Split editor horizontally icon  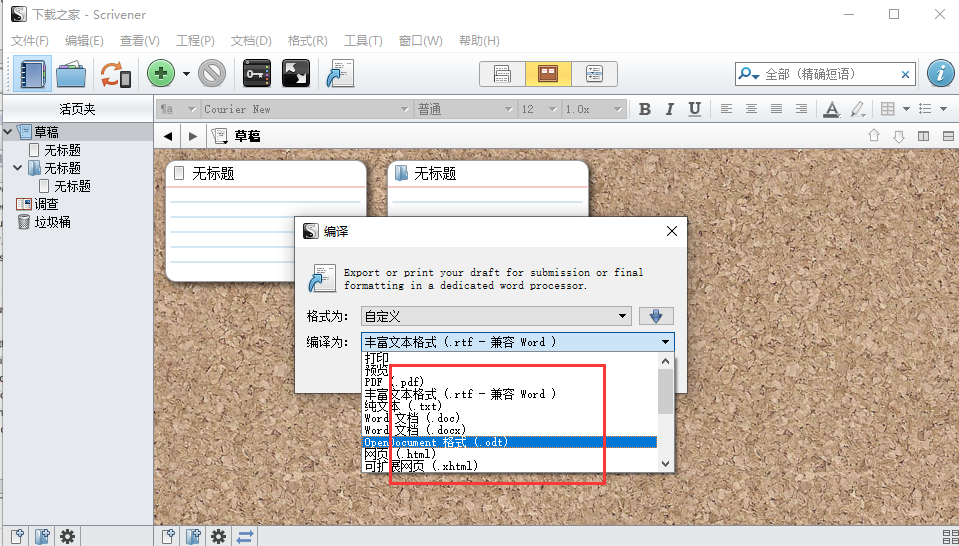point(949,136)
